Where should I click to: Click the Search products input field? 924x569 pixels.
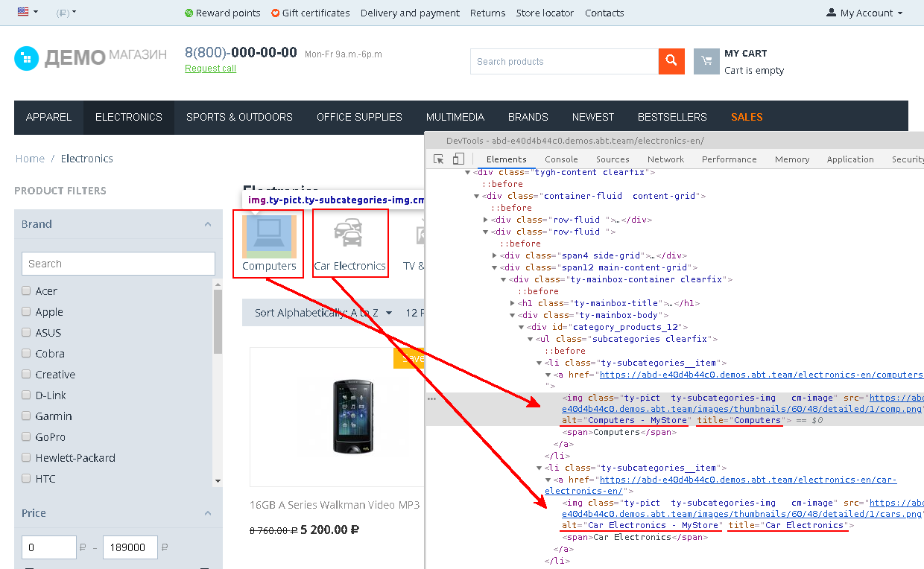tap(563, 62)
